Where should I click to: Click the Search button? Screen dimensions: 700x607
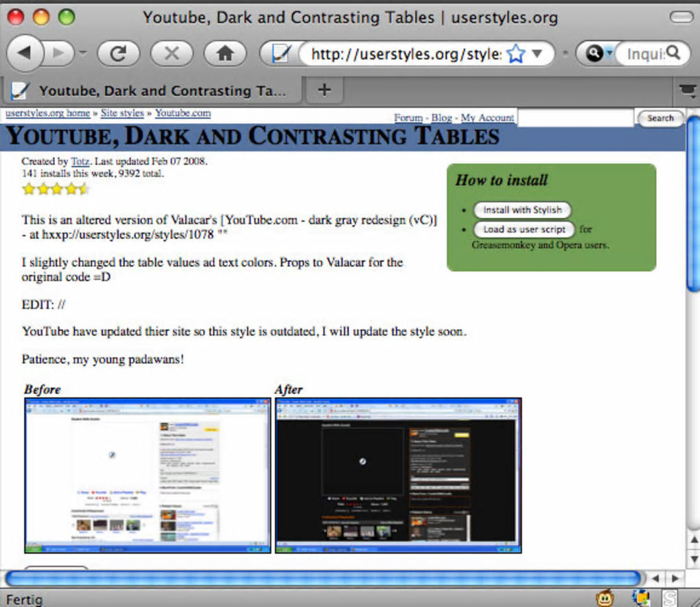[x=660, y=118]
